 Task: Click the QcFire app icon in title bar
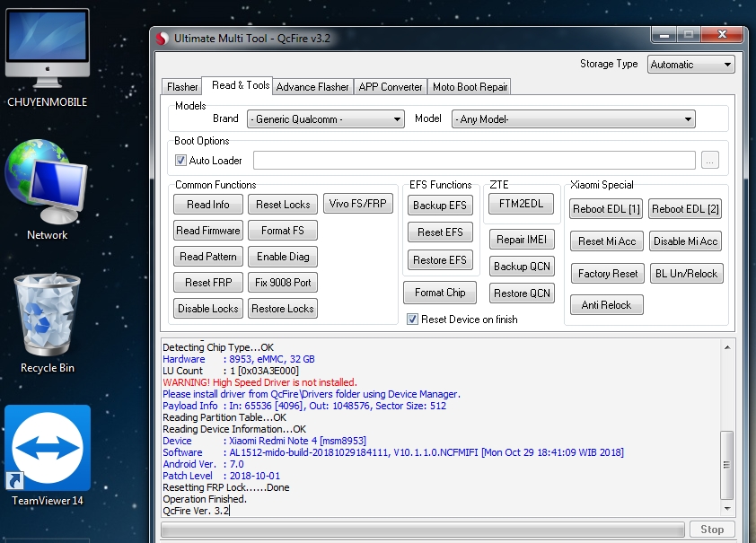(163, 39)
